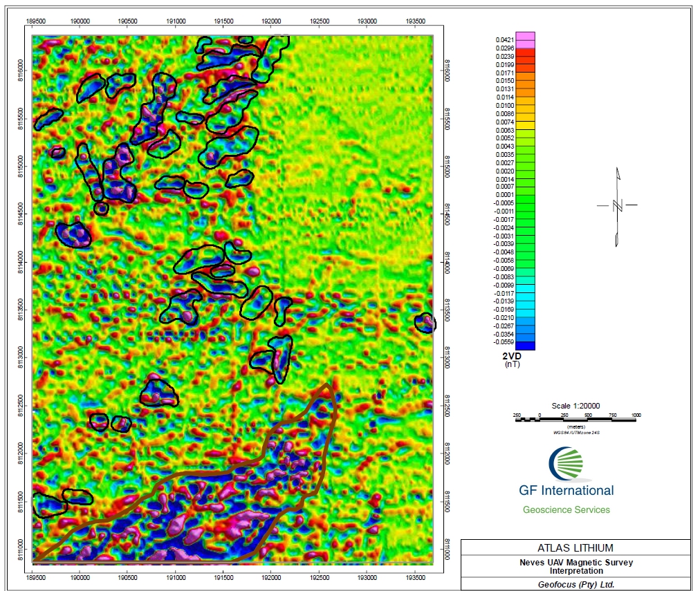Click the GF International globe logo

coord(566,464)
